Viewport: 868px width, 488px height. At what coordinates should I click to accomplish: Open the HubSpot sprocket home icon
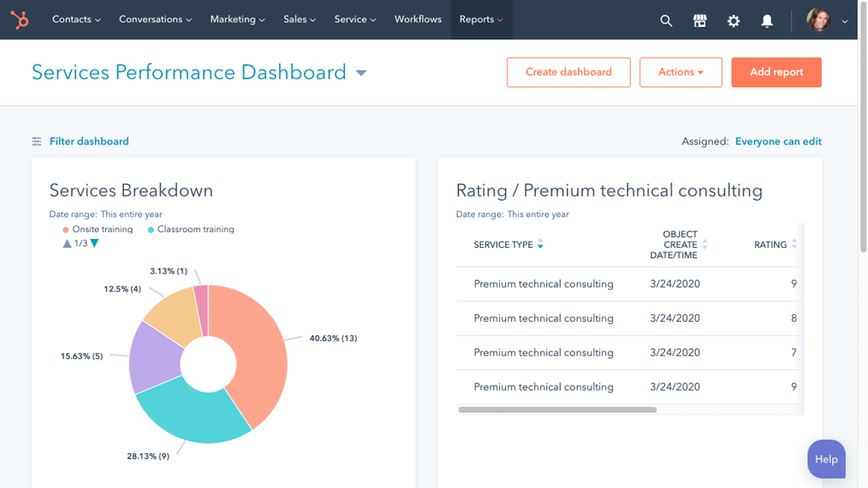(x=19, y=20)
